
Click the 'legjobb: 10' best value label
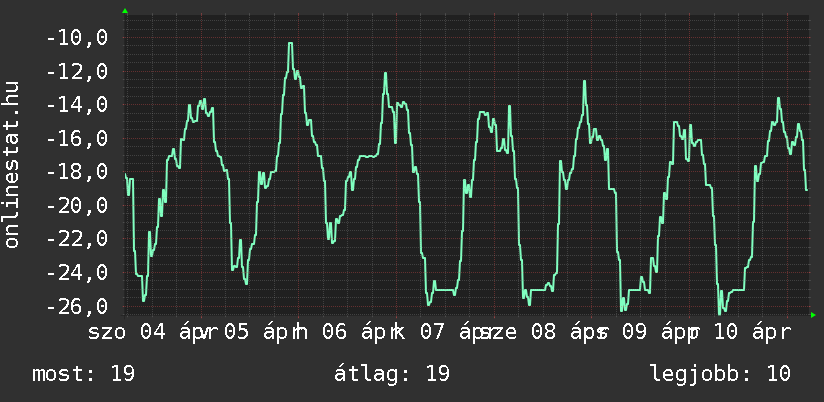tap(720, 374)
